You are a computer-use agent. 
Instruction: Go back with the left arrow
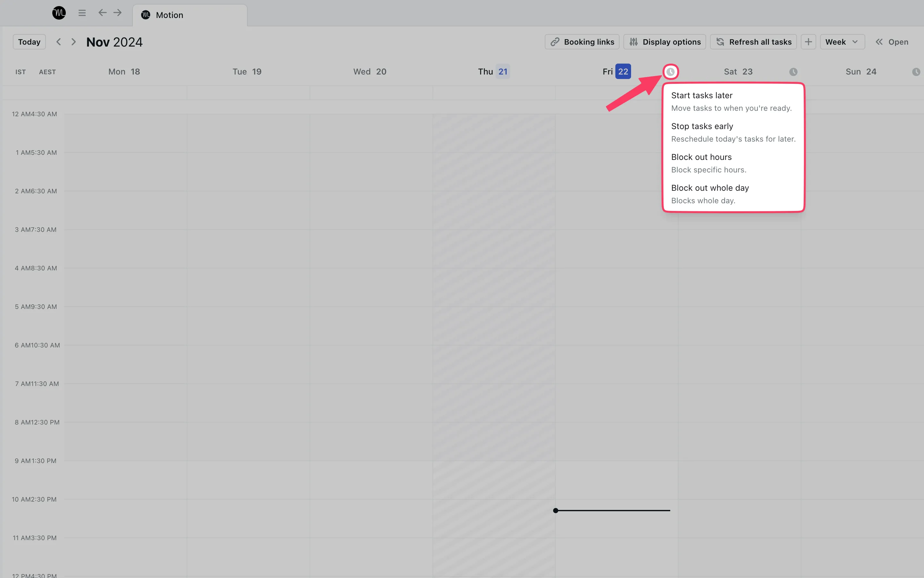point(102,13)
